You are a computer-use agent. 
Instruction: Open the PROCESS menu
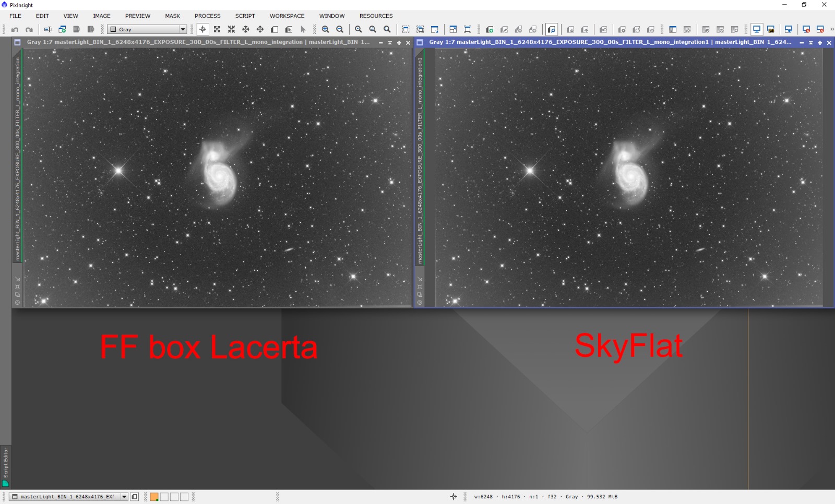coord(208,16)
